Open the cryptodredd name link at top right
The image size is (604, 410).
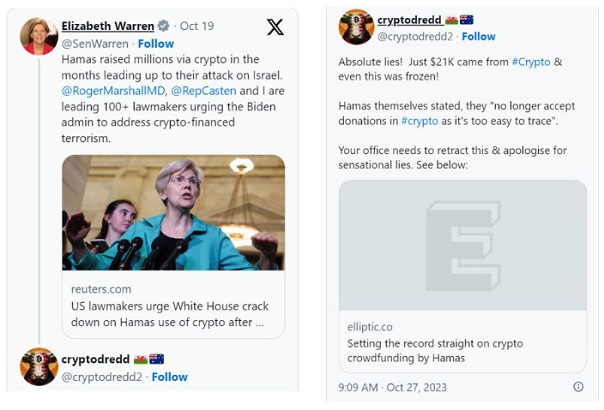(409, 20)
